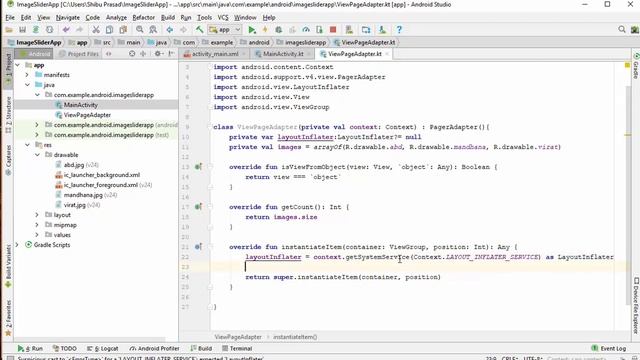This screenshot has width=640, height=360.
Task: Open the VCS menu
Action: [223, 18]
